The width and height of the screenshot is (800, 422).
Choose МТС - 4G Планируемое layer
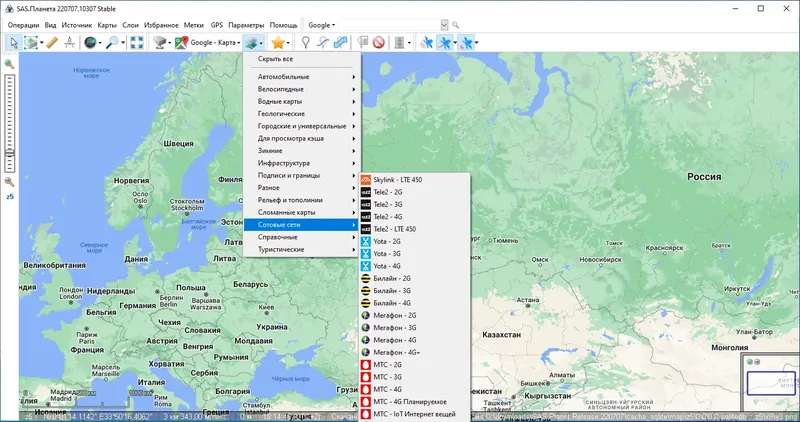(x=414, y=402)
